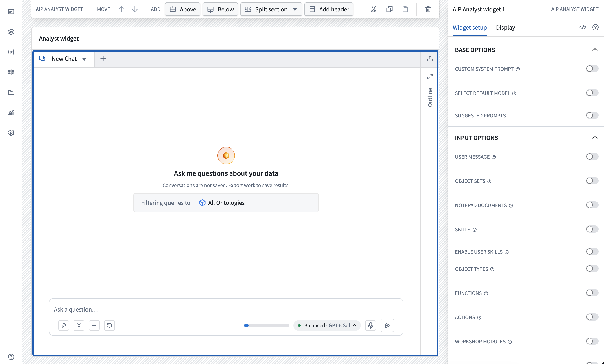The height and width of the screenshot is (364, 604).
Task: Click the cut scissors icon in toolbar
Action: pos(374,9)
